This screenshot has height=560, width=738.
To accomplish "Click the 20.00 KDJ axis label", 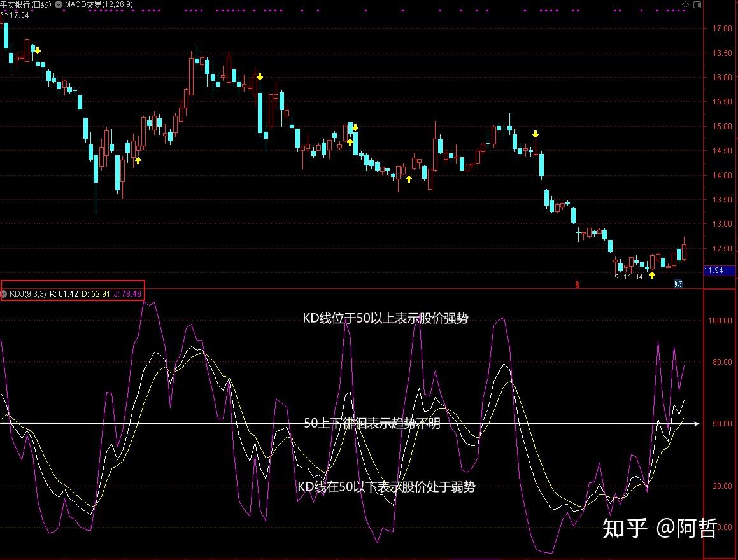I will (722, 486).
